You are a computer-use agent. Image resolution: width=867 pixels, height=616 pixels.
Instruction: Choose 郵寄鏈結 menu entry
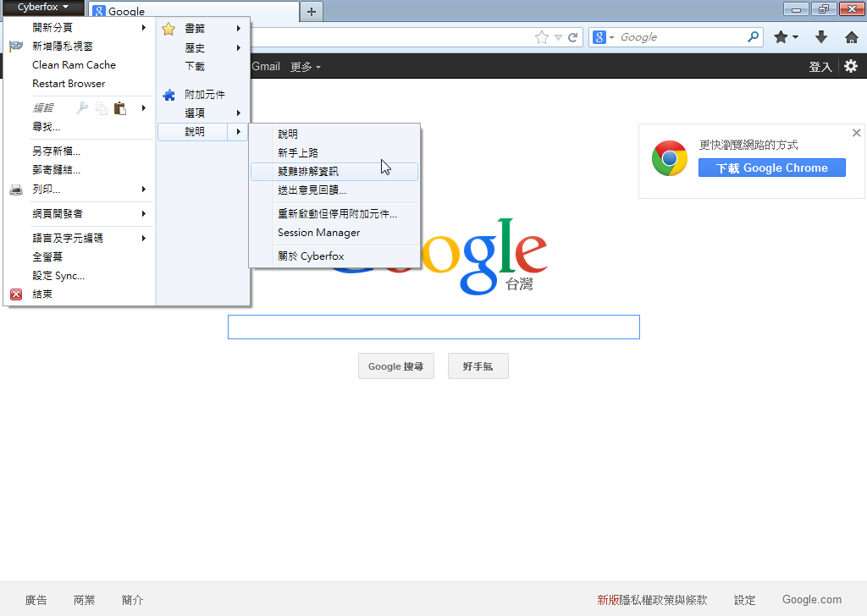78,169
